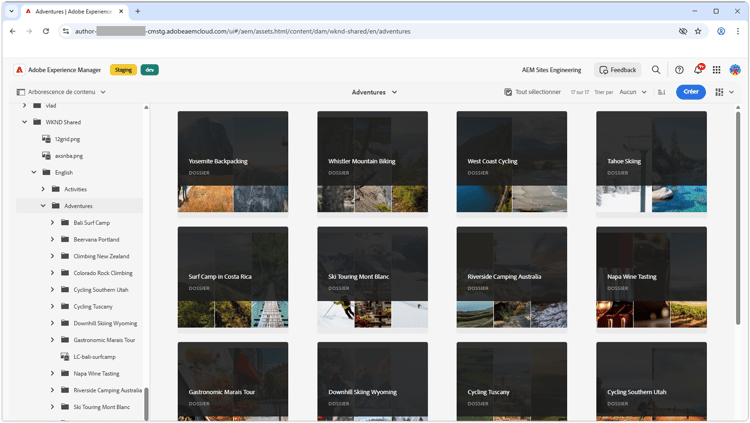Open the notifications bell icon

tap(698, 70)
